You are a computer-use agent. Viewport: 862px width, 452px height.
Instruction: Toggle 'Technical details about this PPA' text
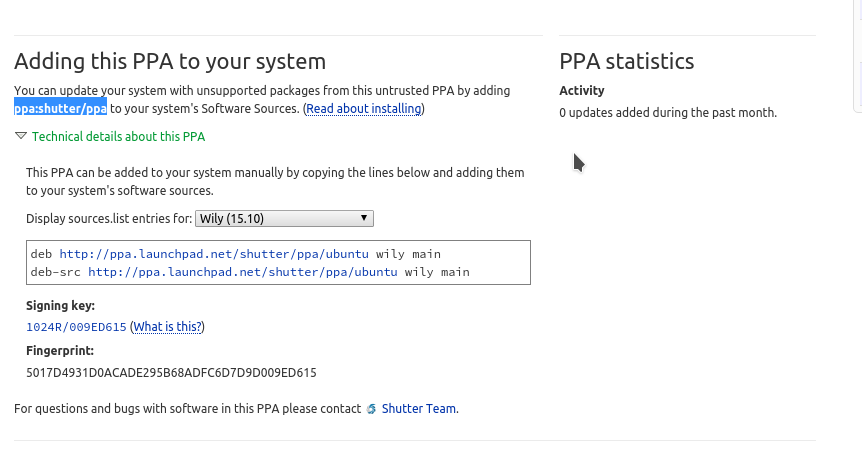(x=118, y=137)
